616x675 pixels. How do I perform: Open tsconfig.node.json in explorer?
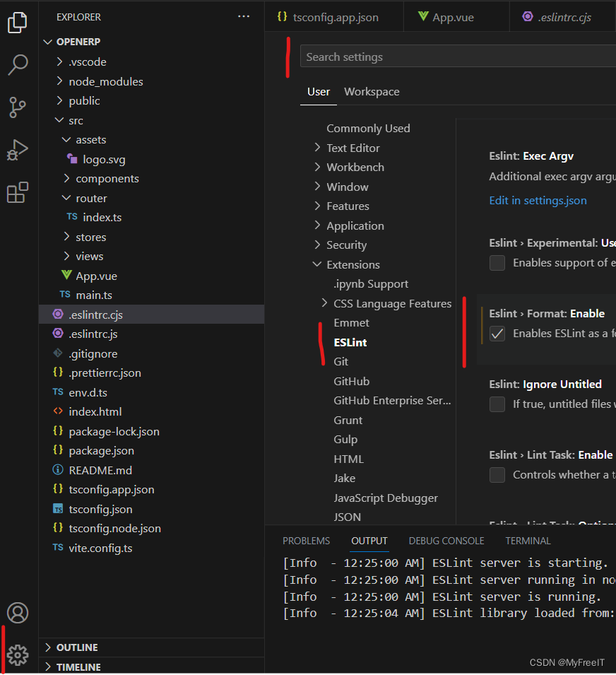(x=114, y=528)
